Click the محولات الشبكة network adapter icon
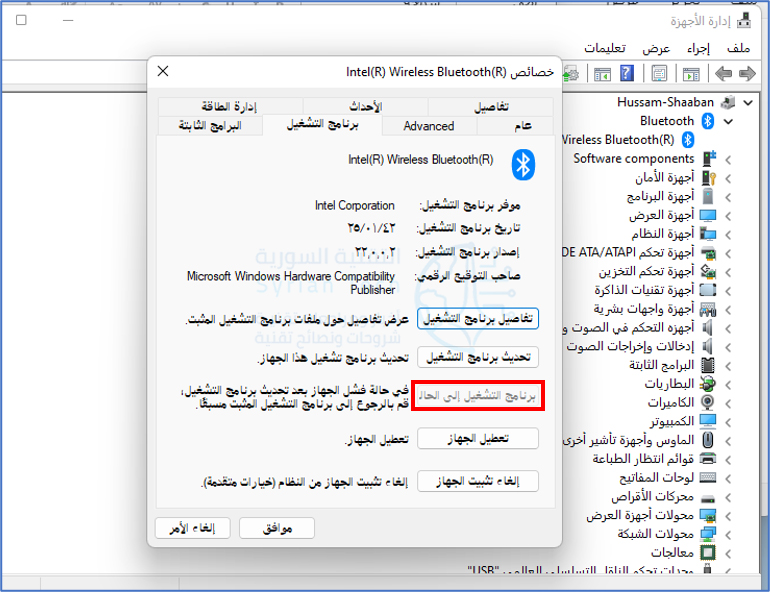 (708, 534)
